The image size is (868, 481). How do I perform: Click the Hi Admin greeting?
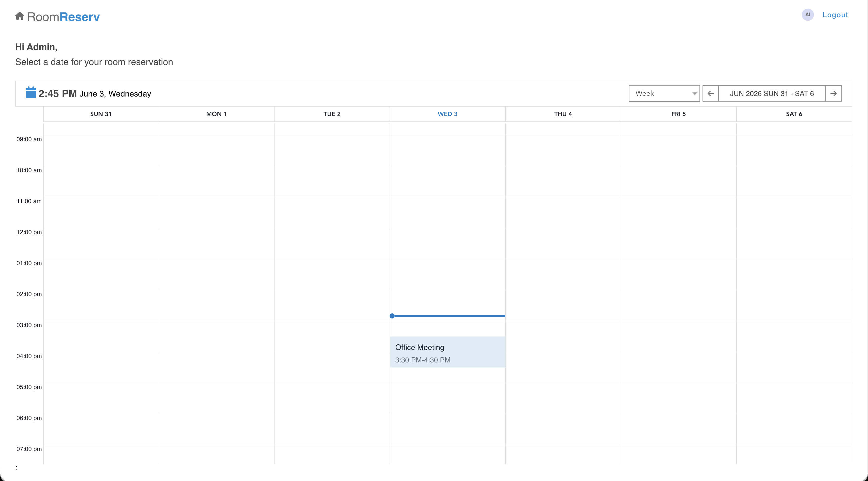click(x=36, y=47)
